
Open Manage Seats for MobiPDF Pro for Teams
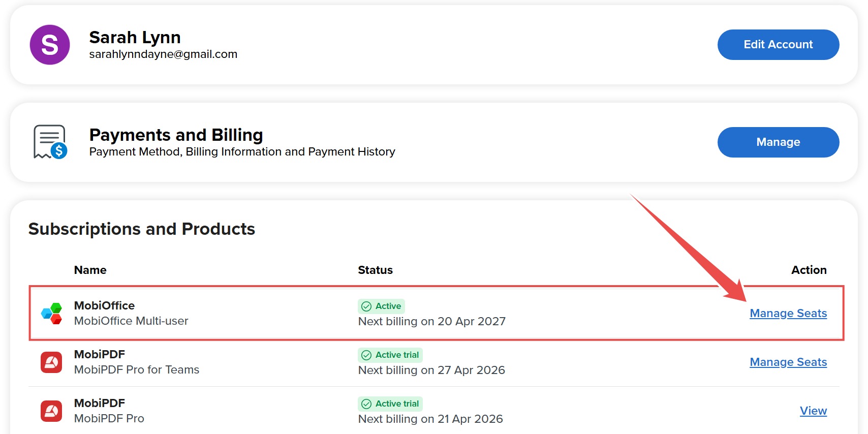(788, 362)
